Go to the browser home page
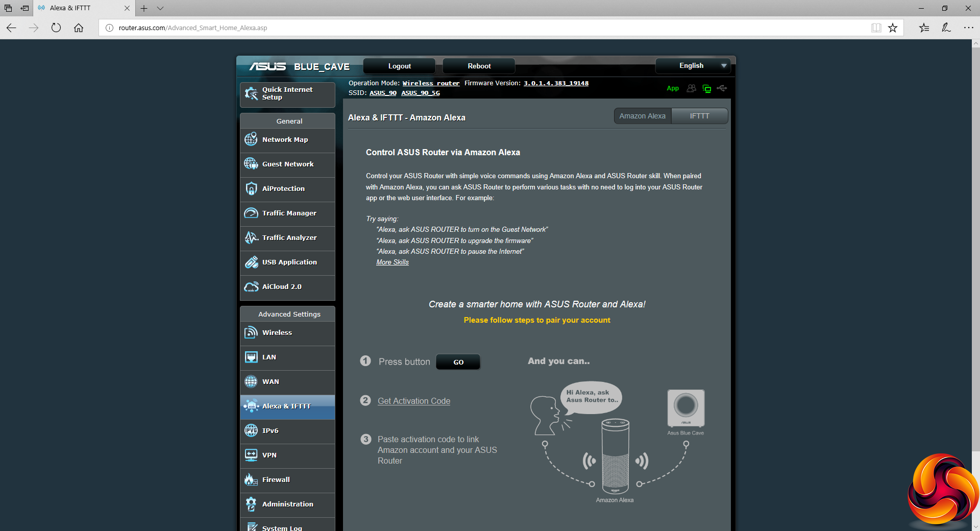Image resolution: width=980 pixels, height=531 pixels. tap(79, 28)
